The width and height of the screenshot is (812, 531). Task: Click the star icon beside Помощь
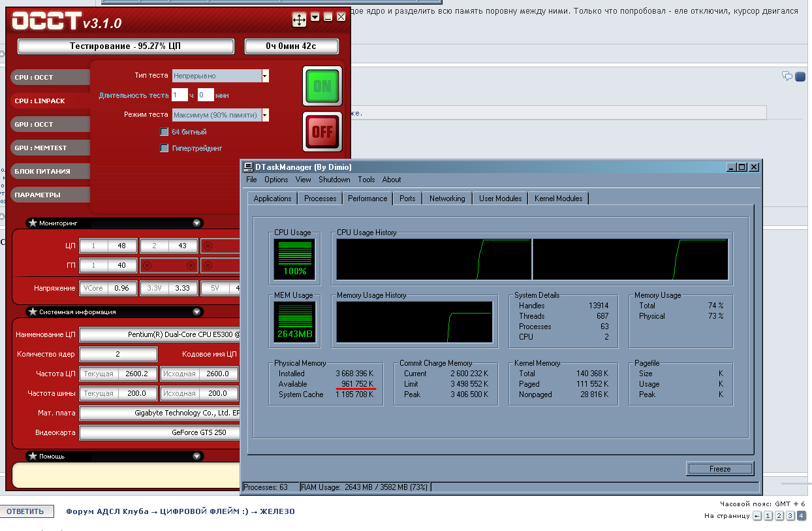[x=33, y=457]
